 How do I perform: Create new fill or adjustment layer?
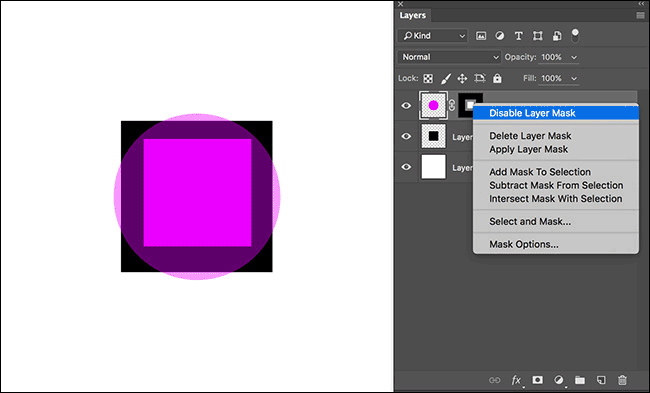click(x=559, y=380)
